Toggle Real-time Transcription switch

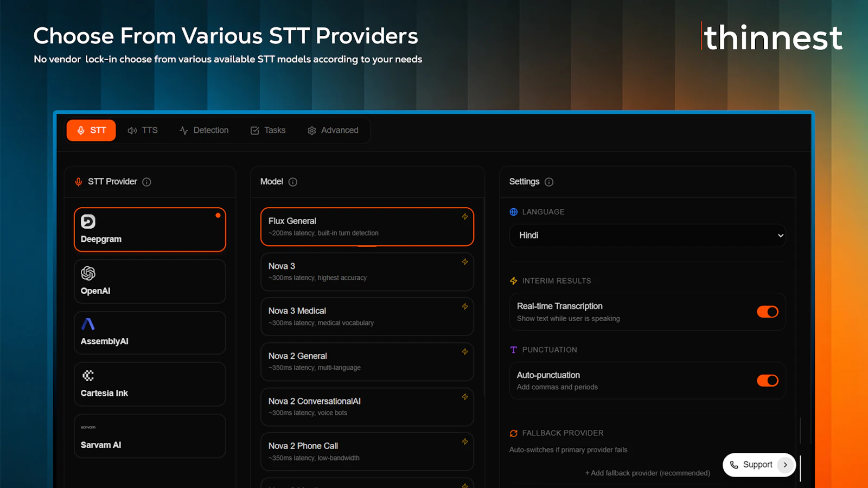pyautogui.click(x=768, y=312)
